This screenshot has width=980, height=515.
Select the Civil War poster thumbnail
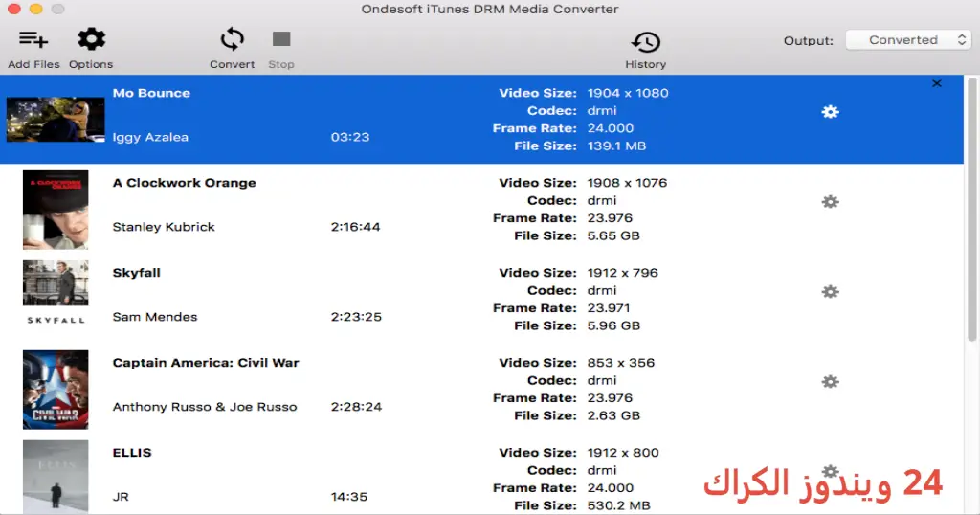[56, 390]
